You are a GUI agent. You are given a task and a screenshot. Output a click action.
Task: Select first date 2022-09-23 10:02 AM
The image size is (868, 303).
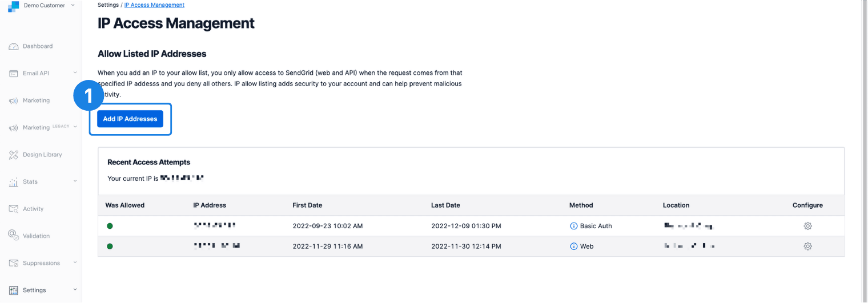click(x=328, y=226)
